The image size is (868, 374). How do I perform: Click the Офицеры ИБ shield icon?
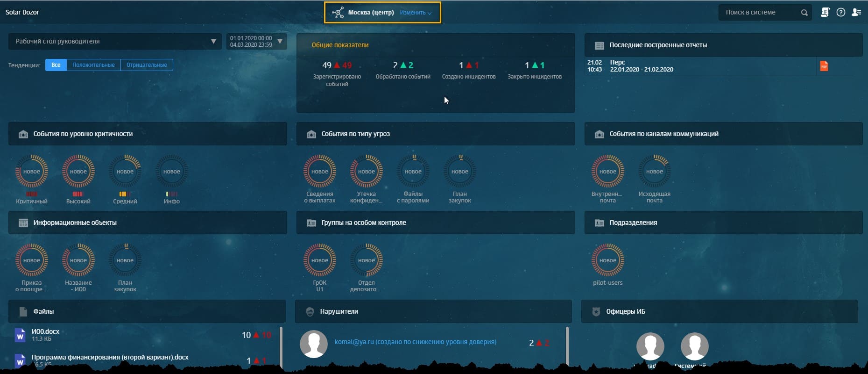click(596, 312)
